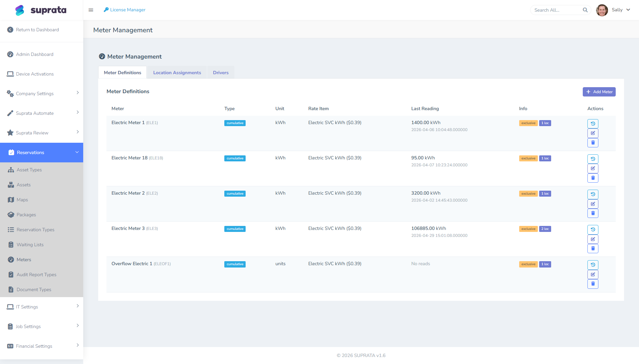
Task: Open history for Overflow Electric 1
Action: pos(593,265)
